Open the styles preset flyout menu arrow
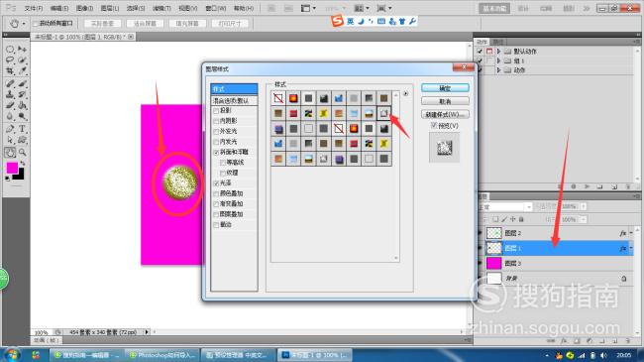Viewport: 644px width, 362px height. [x=406, y=94]
